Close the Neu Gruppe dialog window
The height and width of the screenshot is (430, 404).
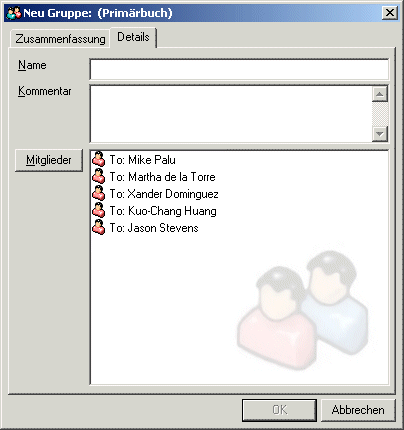[390, 13]
